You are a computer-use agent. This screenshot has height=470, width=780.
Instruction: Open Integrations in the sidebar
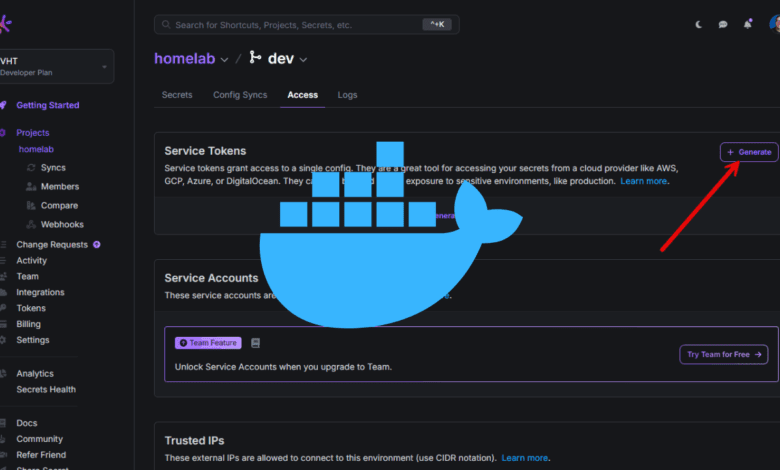click(40, 292)
